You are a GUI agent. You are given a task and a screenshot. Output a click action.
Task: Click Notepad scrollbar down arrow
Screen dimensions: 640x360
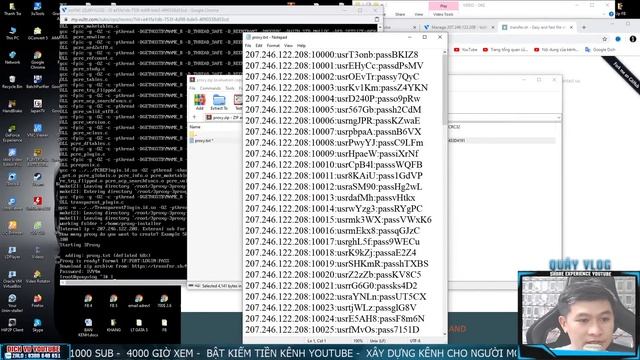[x=444, y=334]
